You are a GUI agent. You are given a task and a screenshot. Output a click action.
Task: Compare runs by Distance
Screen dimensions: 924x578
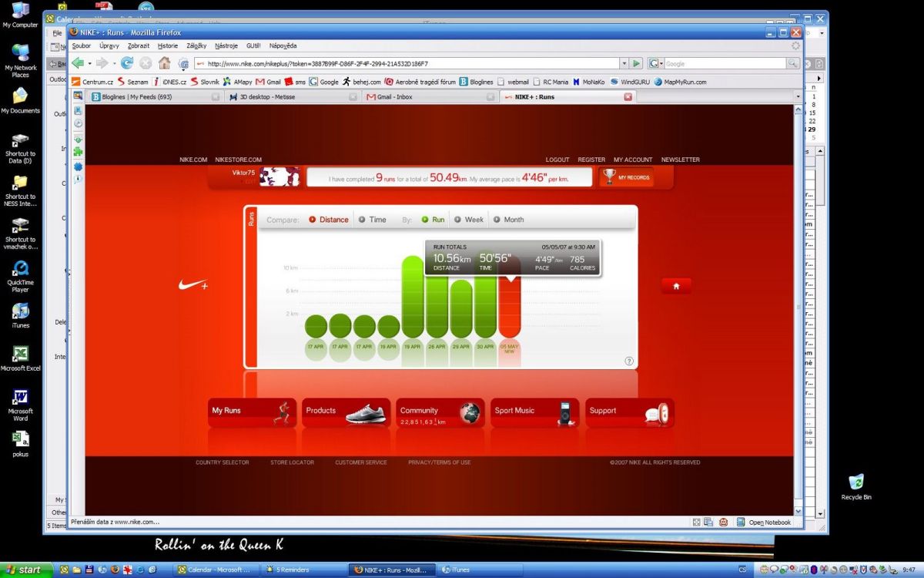point(329,220)
